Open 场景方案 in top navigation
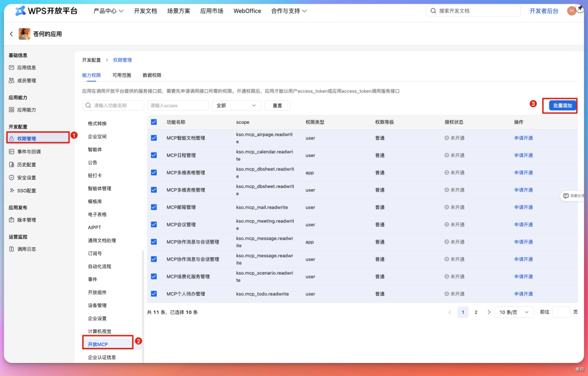This screenshot has width=588, height=376. pos(179,11)
